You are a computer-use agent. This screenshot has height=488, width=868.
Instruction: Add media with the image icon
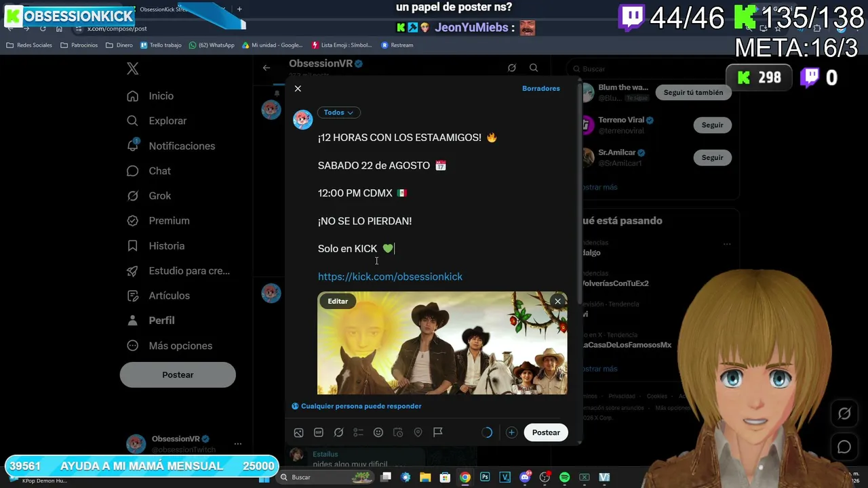point(298,432)
